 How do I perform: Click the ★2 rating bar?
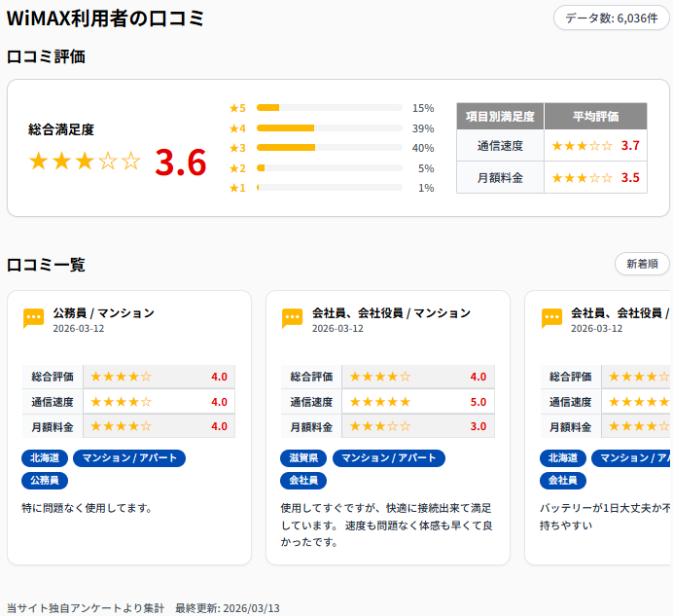click(x=329, y=168)
